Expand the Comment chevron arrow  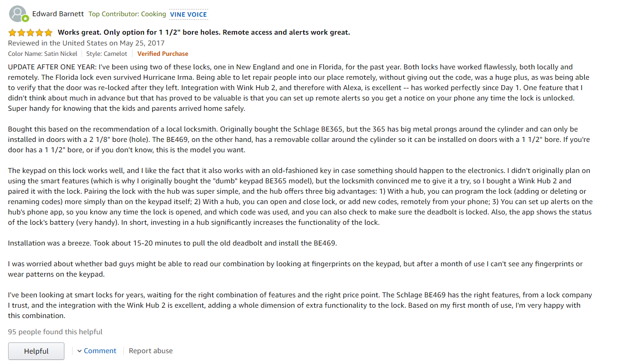79,351
